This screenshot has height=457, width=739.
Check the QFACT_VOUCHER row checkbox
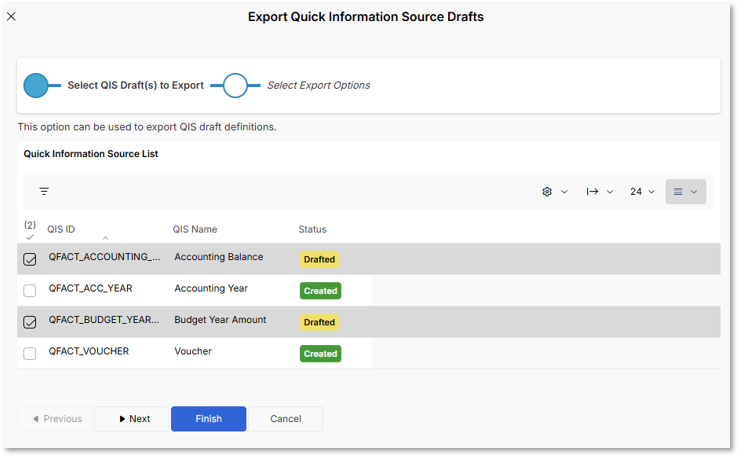[x=30, y=354]
